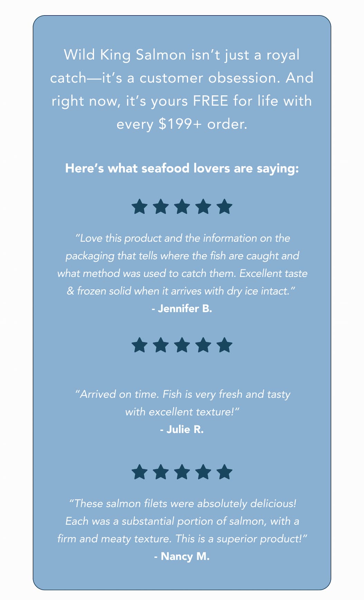Click the fifth star above Jennifer B.'s review
The width and height of the screenshot is (364, 600).
point(225,207)
